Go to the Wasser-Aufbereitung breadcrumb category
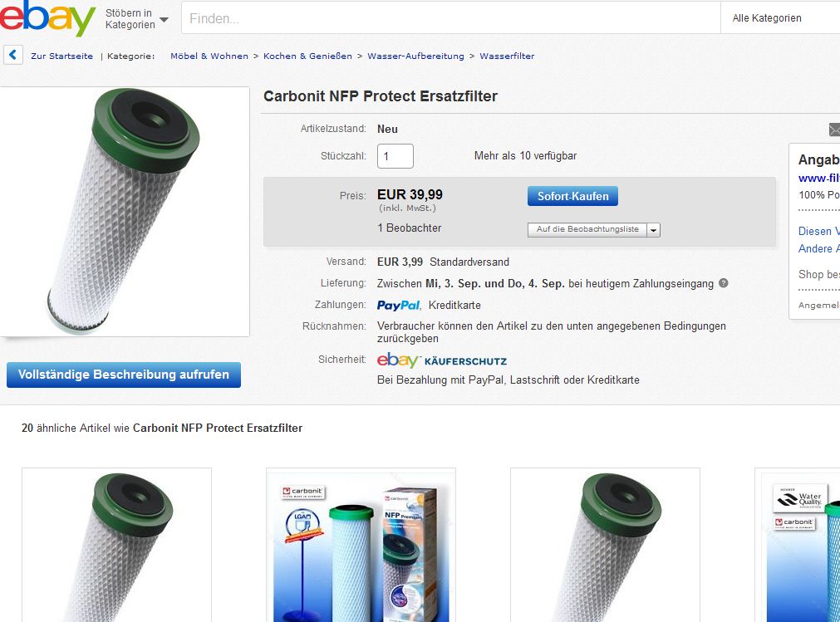The image size is (840, 622). 415,56
